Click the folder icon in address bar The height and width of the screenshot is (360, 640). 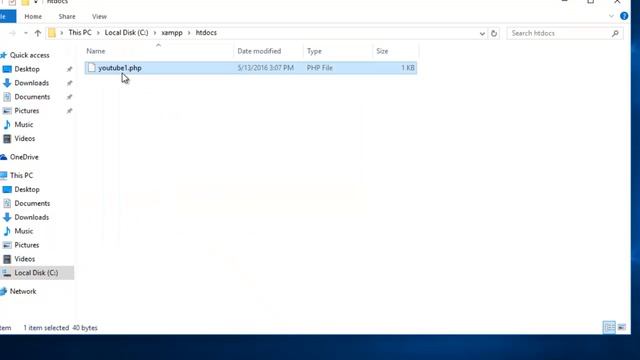click(x=52, y=33)
